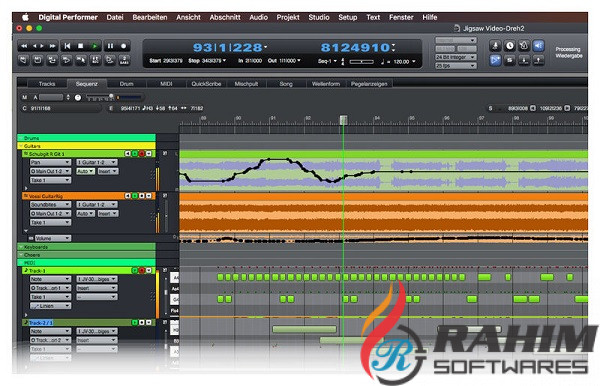The height and width of the screenshot is (386, 600).
Task: Click first icon in second transport row
Action: pos(24,60)
